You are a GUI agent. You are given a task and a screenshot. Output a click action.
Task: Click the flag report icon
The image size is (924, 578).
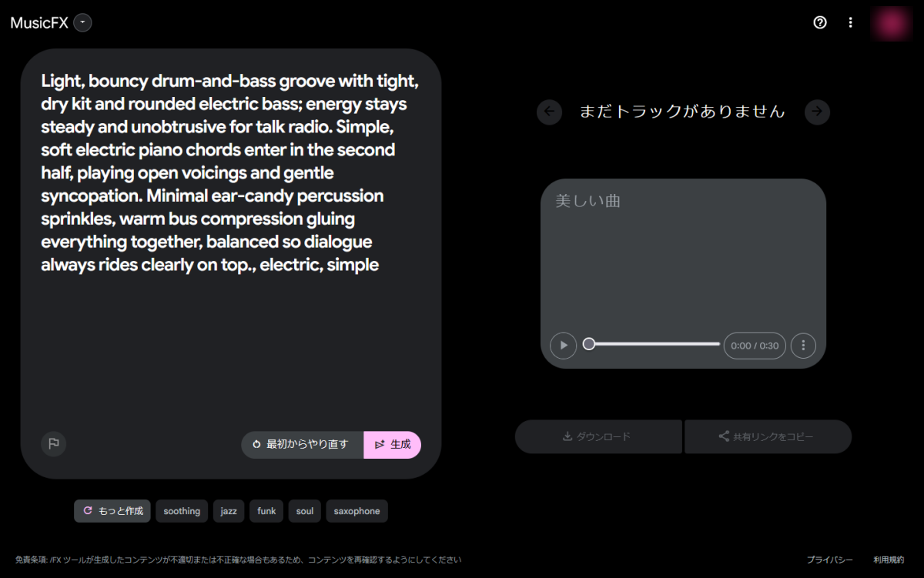pyautogui.click(x=54, y=443)
